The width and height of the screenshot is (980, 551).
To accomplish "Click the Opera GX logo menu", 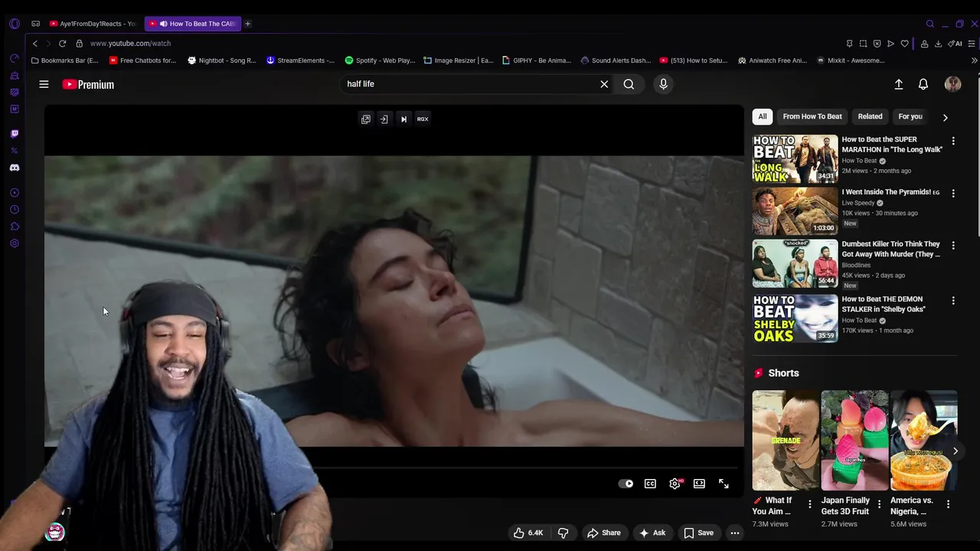I will pos(15,24).
